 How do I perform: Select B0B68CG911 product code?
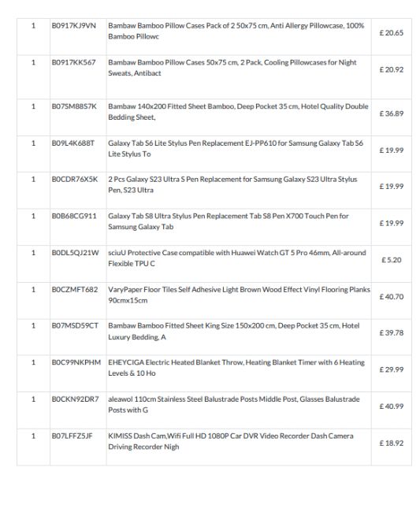click(74, 216)
